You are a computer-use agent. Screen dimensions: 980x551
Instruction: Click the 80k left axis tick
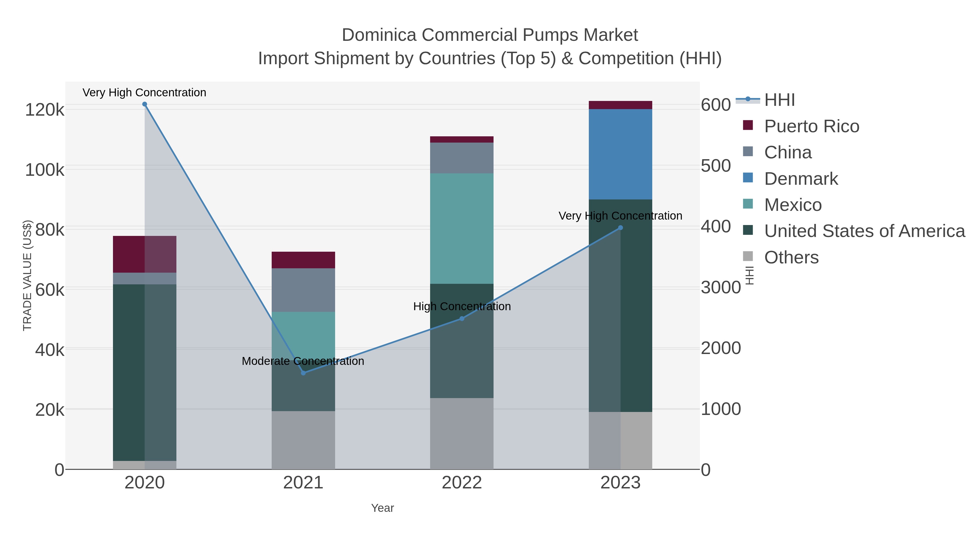[50, 230]
